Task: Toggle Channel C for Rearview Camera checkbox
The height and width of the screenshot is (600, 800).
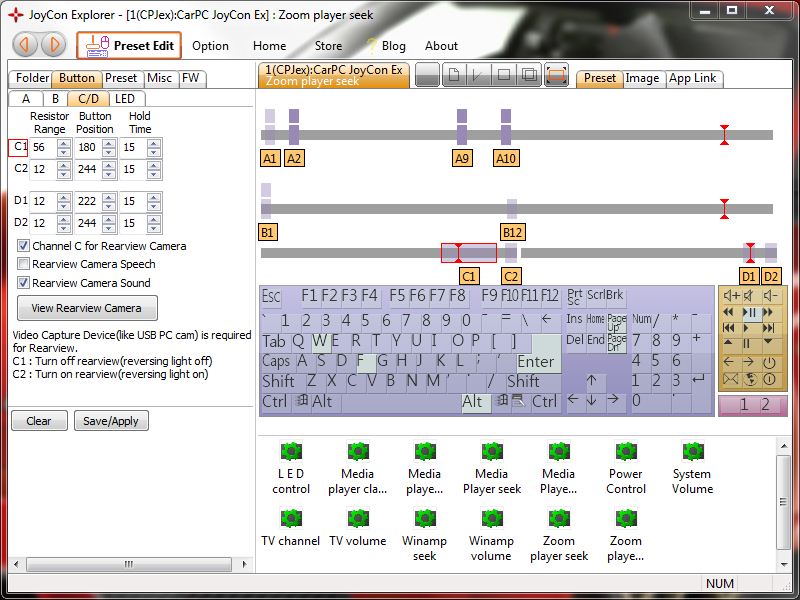Action: click(x=23, y=246)
